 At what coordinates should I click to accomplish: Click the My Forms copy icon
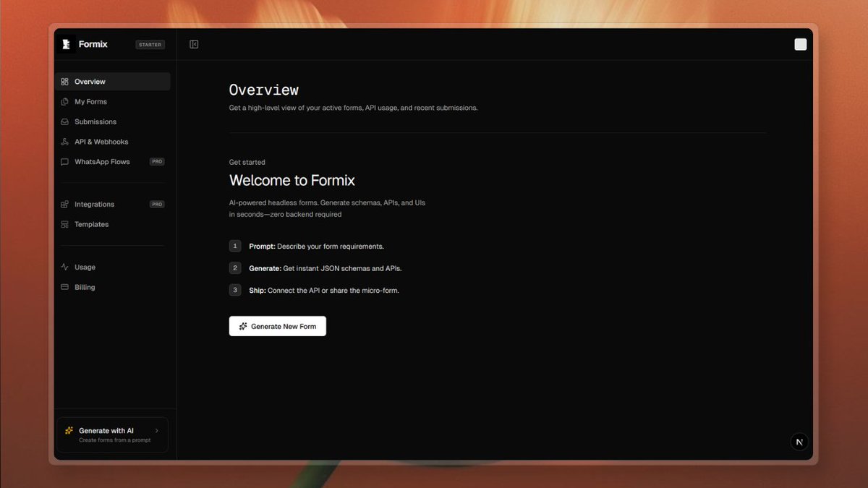[x=65, y=102]
